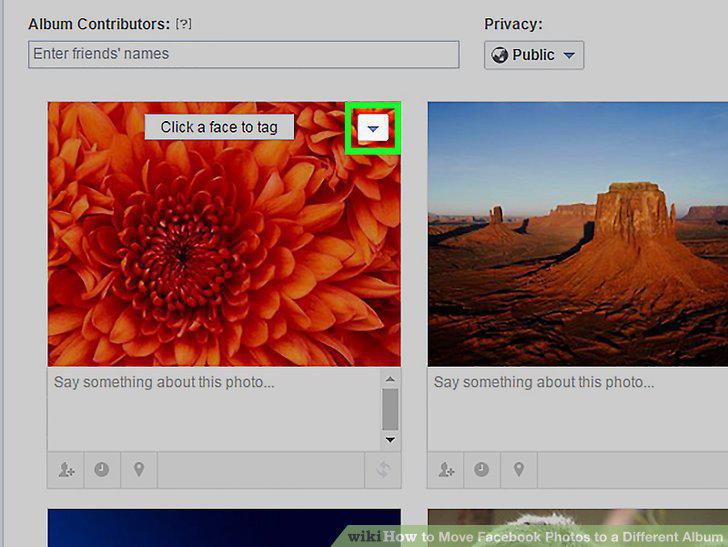Click the flower photo caption text box

(x=214, y=409)
